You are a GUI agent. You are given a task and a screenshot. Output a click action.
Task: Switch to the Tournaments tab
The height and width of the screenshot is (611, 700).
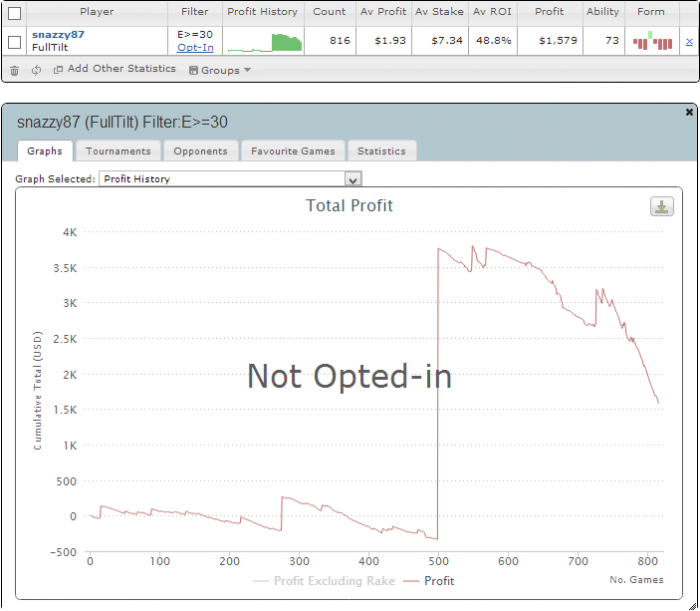click(118, 151)
